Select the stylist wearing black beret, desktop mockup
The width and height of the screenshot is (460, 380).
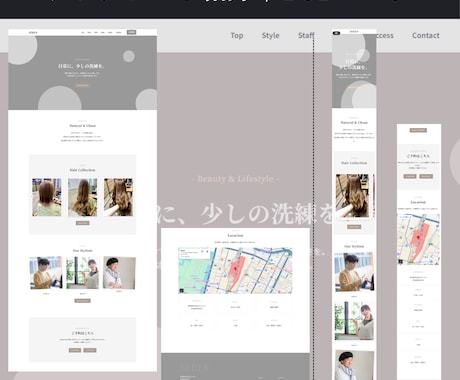(x=119, y=273)
